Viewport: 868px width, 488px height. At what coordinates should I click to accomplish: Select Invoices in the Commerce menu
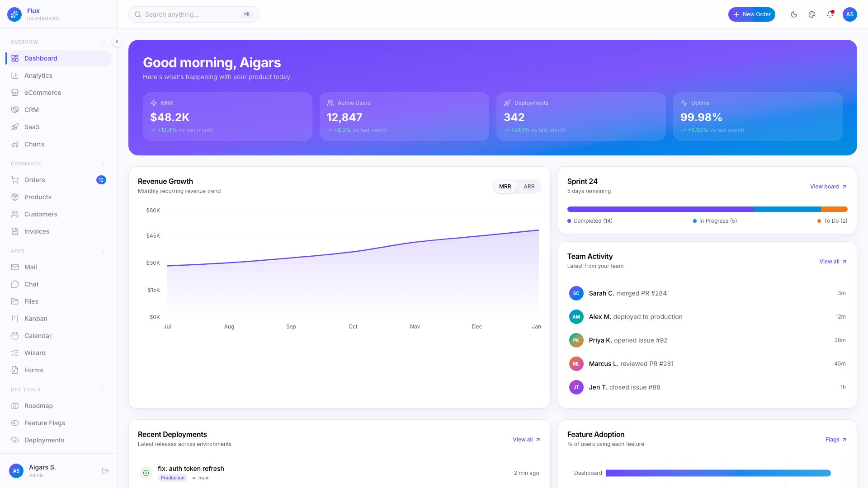pyautogui.click(x=36, y=231)
